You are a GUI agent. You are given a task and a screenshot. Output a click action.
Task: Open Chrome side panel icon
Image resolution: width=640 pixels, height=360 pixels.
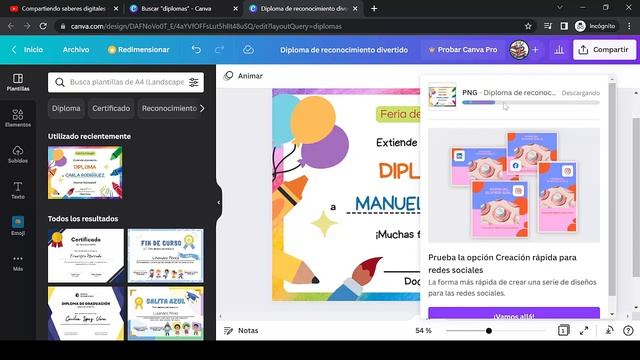pyautogui.click(x=564, y=26)
